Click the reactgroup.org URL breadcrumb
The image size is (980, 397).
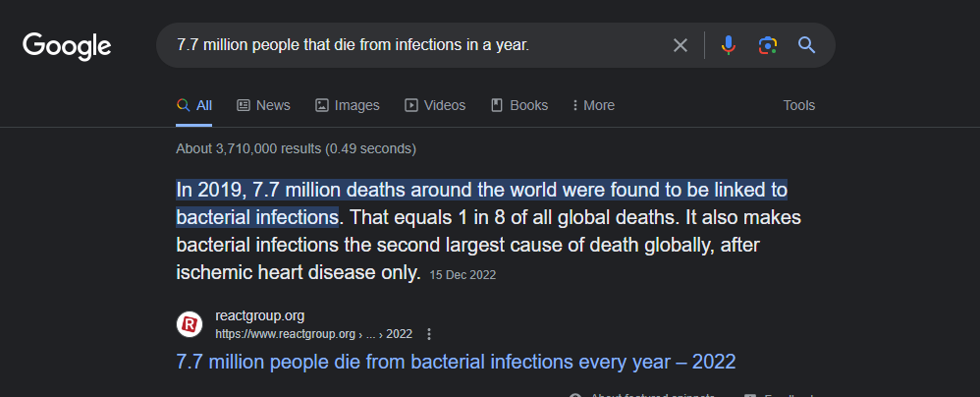pos(314,334)
